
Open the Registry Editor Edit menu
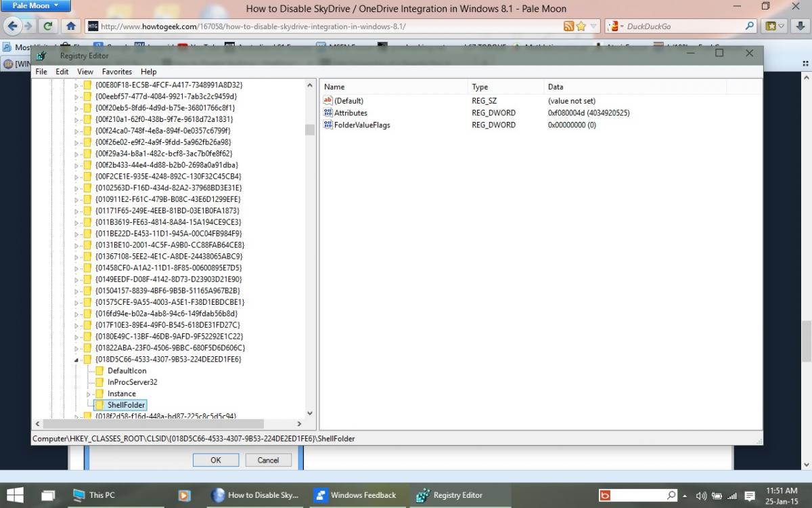click(62, 71)
